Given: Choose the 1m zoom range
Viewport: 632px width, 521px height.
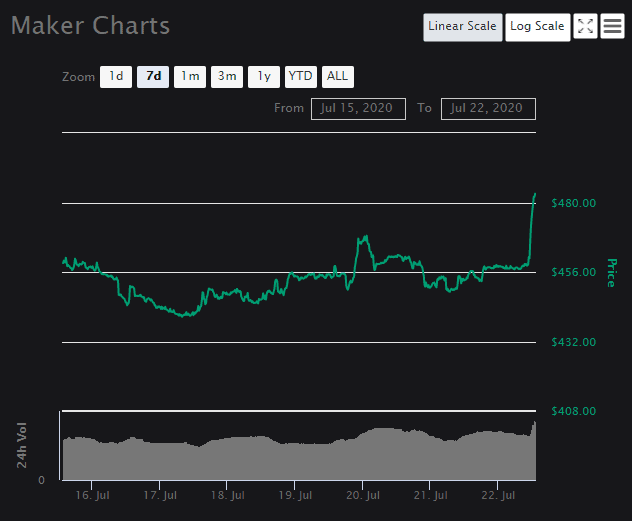Looking at the screenshot, I should pos(190,76).
